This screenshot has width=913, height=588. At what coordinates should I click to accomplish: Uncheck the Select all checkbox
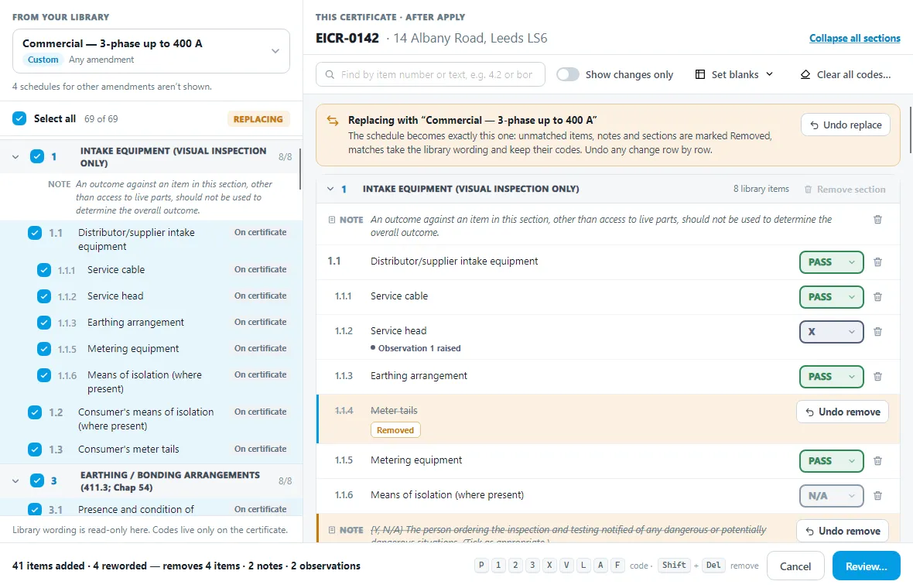19,119
